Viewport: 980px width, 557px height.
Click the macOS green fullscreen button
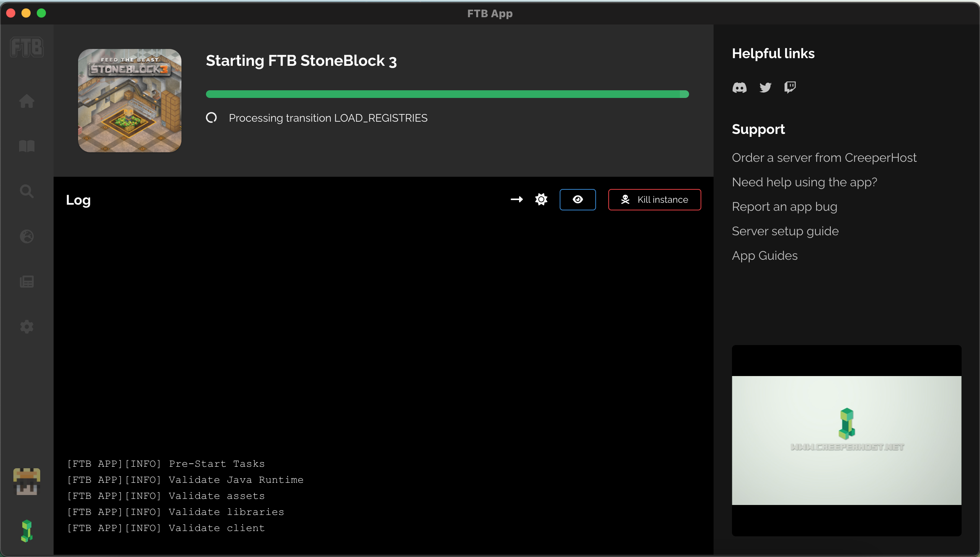pyautogui.click(x=41, y=13)
